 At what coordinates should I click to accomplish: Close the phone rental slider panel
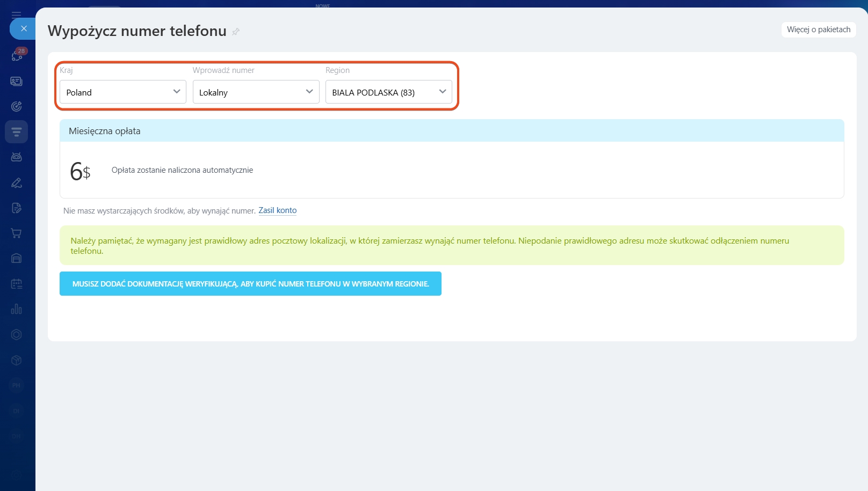pyautogui.click(x=23, y=28)
